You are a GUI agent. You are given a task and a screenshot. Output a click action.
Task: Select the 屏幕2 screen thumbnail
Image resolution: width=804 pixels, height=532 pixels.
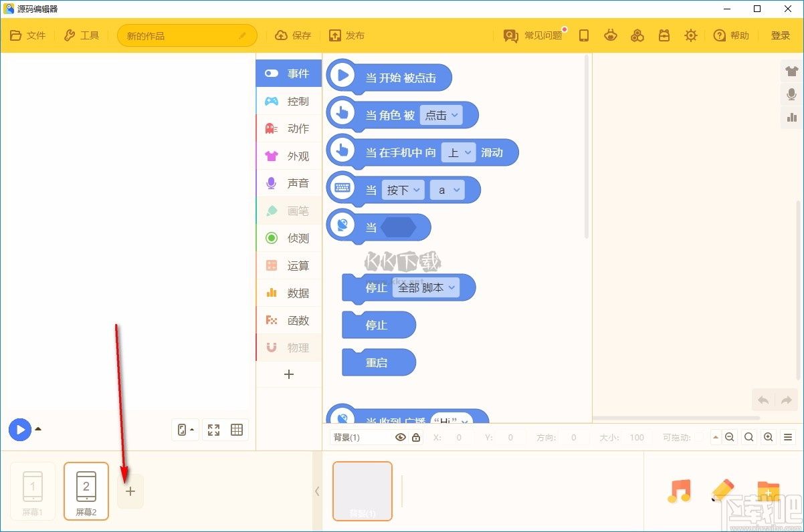click(x=86, y=491)
